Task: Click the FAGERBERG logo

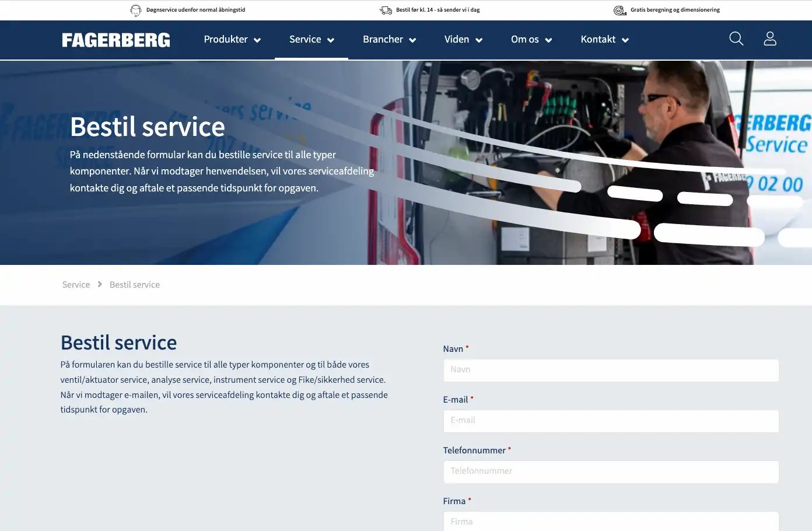Action: [x=116, y=40]
